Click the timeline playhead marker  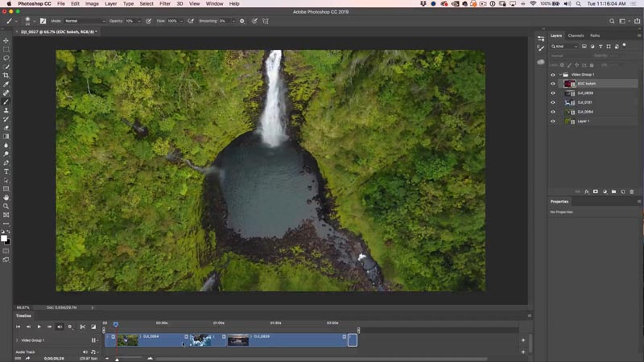116,324
